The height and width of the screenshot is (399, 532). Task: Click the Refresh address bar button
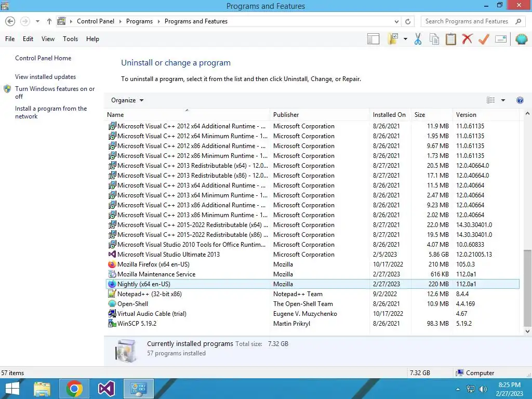[408, 21]
